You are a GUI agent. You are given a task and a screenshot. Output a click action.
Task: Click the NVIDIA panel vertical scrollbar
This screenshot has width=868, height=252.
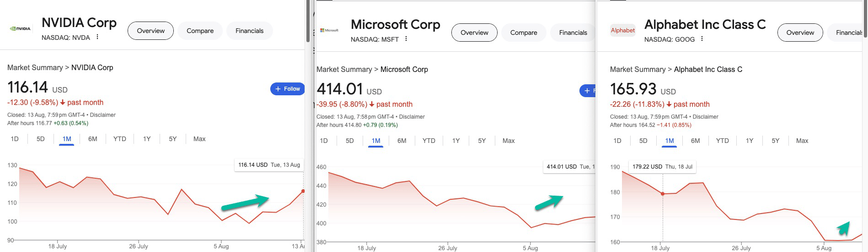tap(308, 21)
